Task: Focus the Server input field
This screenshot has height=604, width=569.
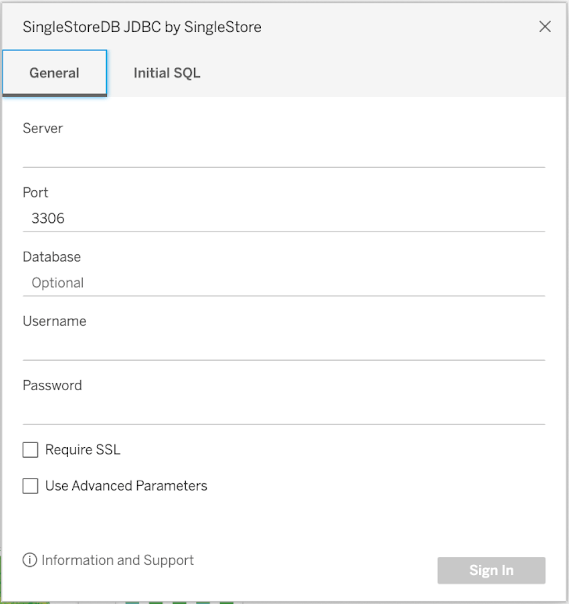Action: (x=284, y=154)
